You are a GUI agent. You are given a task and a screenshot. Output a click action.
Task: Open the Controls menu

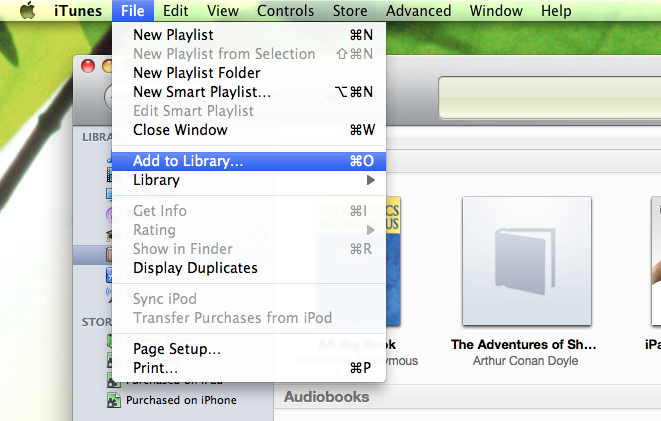pos(285,11)
